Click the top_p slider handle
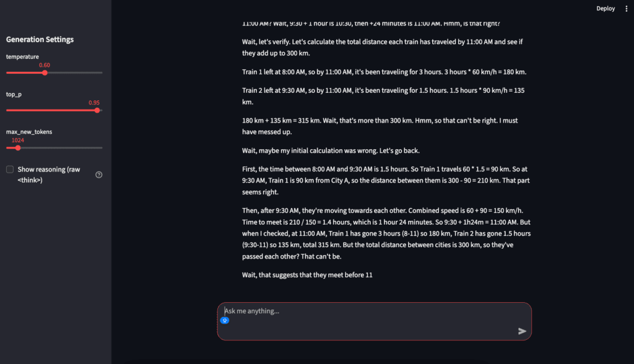This screenshot has width=634, height=364. 97,110
